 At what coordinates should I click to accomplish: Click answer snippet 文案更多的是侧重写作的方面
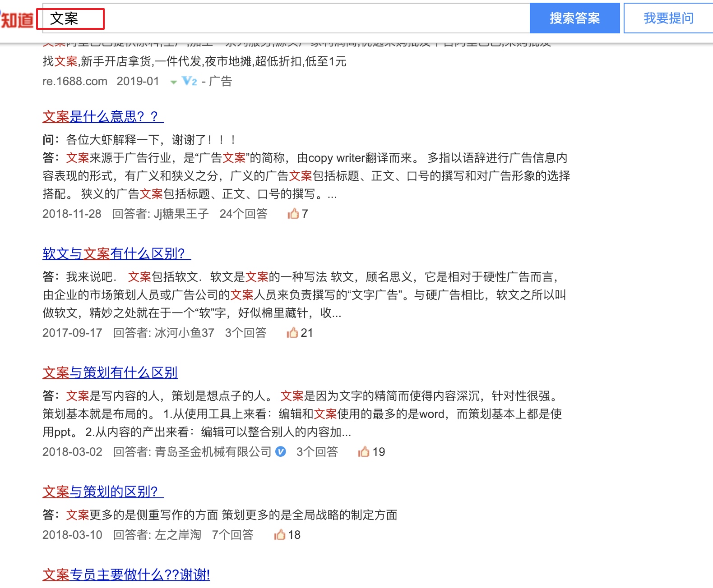pyautogui.click(x=142, y=515)
